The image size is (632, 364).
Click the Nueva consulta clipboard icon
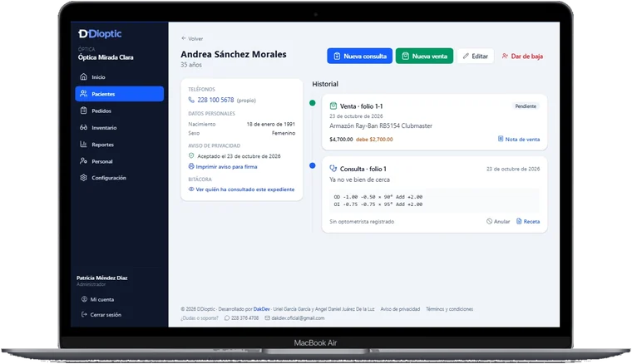tap(337, 57)
